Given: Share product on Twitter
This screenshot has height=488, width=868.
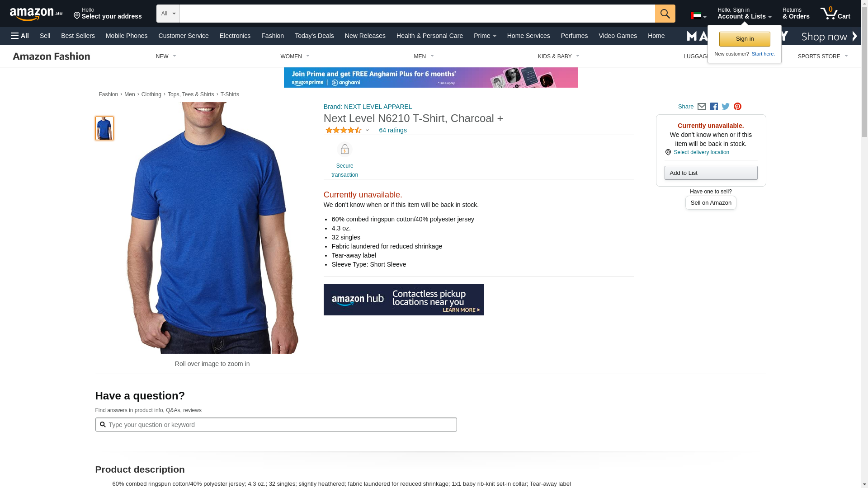Looking at the screenshot, I should 726,107.
